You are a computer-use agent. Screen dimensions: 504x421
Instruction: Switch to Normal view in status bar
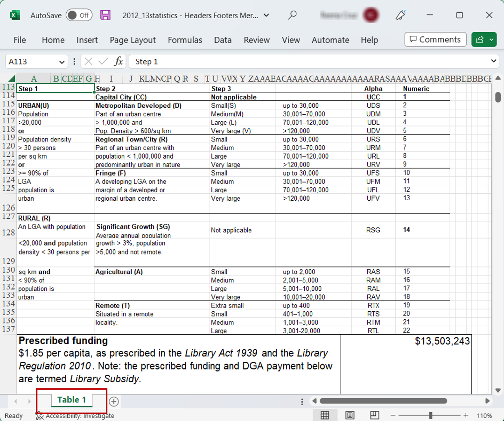325,415
